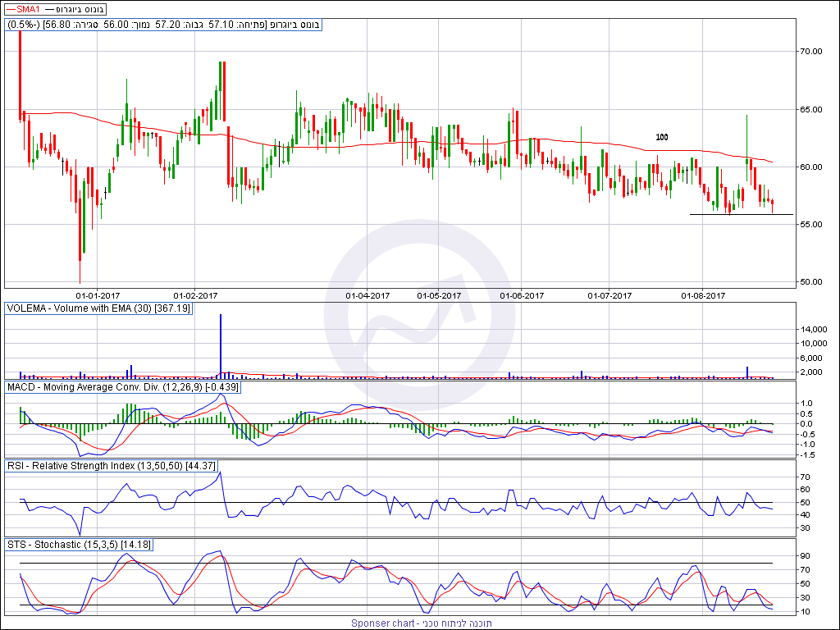Click the 01-06-2017 date marker
The height and width of the screenshot is (630, 840).
point(522,294)
